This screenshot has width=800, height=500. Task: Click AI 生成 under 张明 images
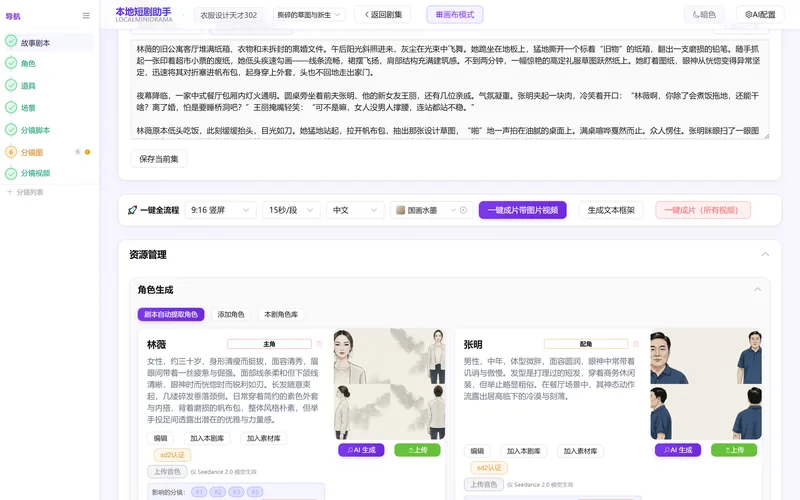click(678, 450)
